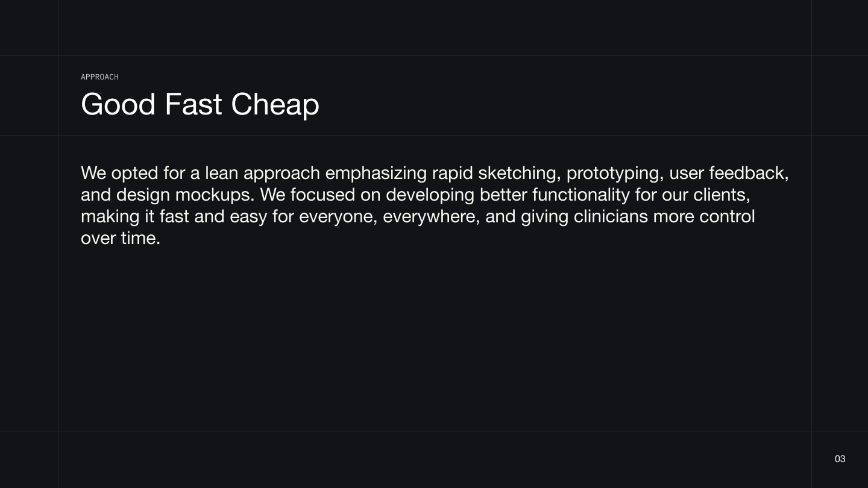Click the words "user feedback" in the paragraph
868x488 pixels.
(x=728, y=173)
